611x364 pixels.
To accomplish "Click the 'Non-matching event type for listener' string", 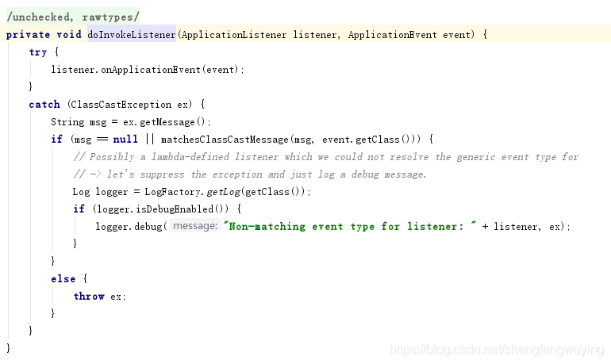I will tap(349, 226).
